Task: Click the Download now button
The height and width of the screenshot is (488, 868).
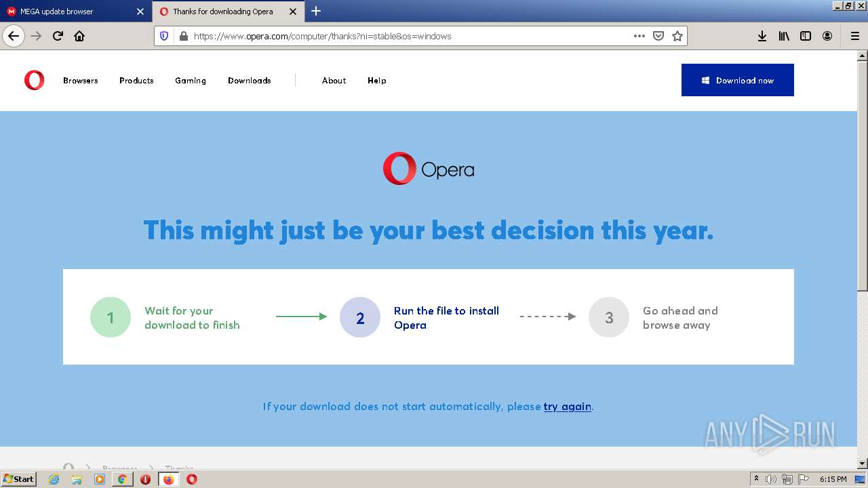Action: click(737, 80)
